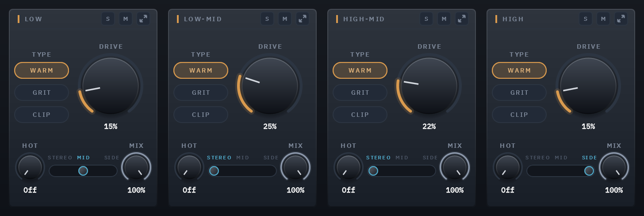Solo the HIGH-MID band
Viewport: 644px width, 216px height.
[426, 19]
